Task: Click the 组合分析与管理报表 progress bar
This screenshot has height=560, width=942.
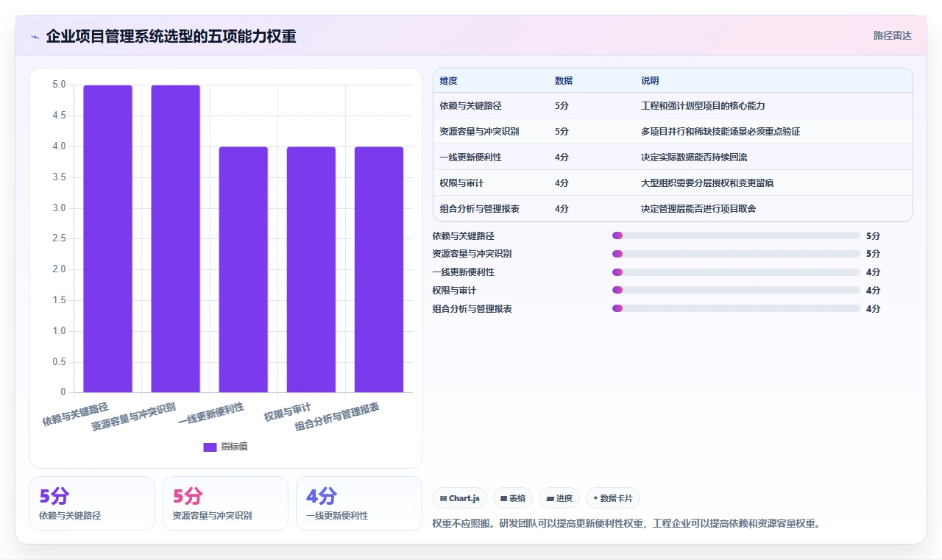Action: coord(736,308)
